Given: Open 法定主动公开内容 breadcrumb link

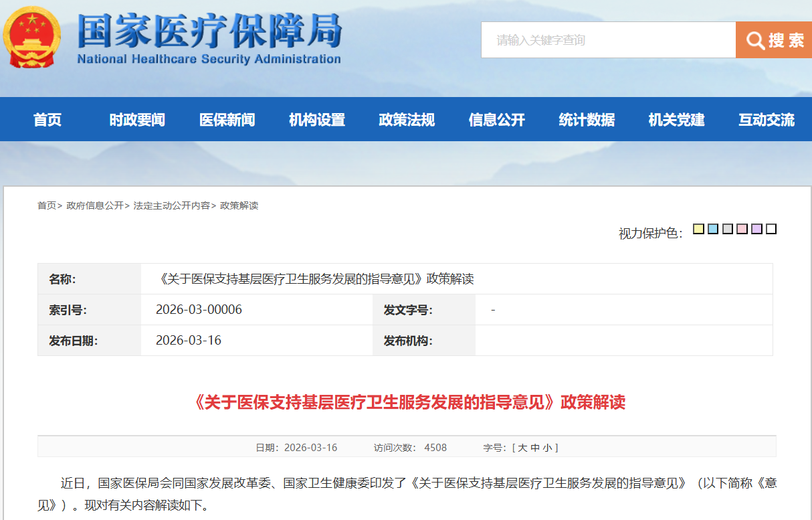Looking at the screenshot, I should coord(171,205).
